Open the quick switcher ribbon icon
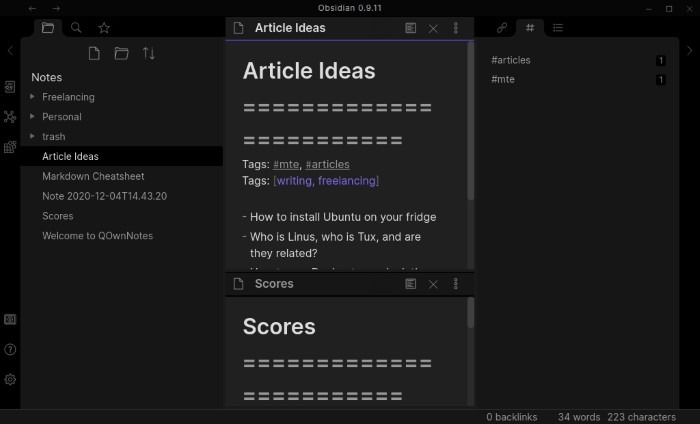Screen dimensions: 700x424 [10, 87]
